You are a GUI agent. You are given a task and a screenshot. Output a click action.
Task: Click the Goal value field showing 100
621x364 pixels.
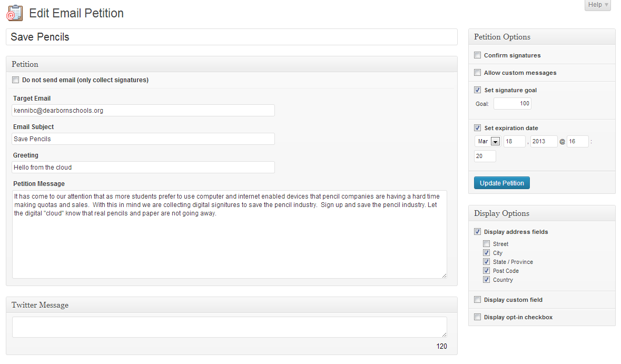click(x=512, y=103)
